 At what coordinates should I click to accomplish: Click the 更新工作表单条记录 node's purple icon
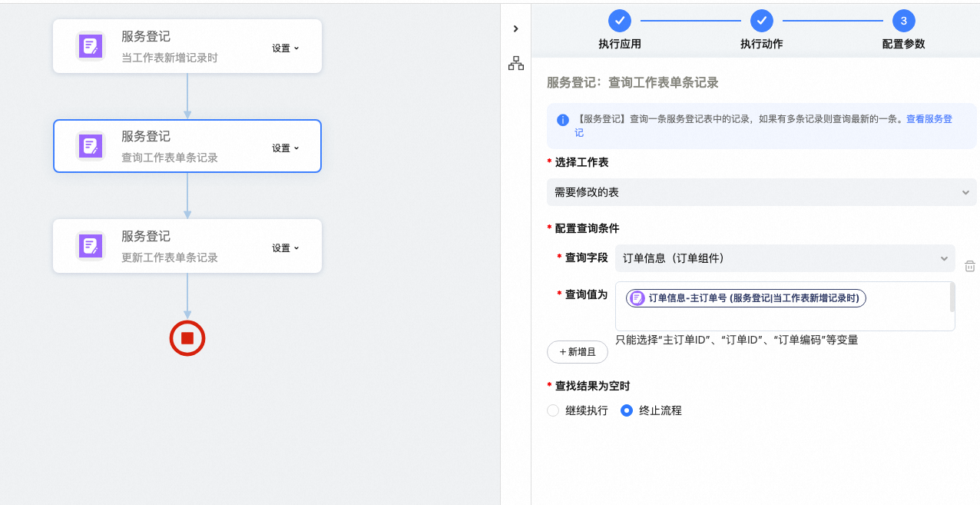(91, 246)
